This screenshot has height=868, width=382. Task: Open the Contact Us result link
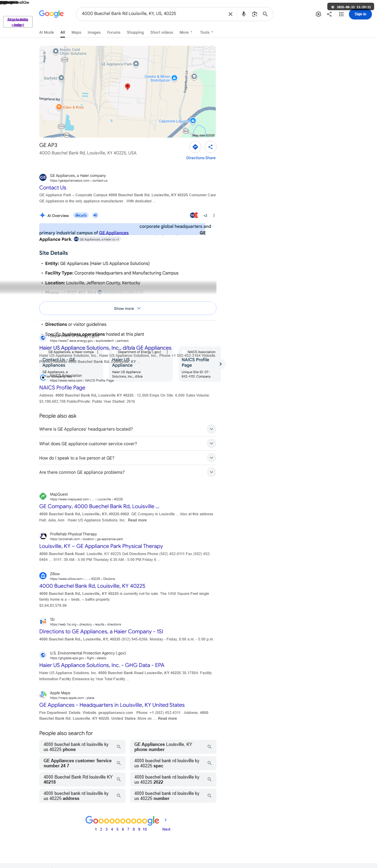tap(53, 187)
